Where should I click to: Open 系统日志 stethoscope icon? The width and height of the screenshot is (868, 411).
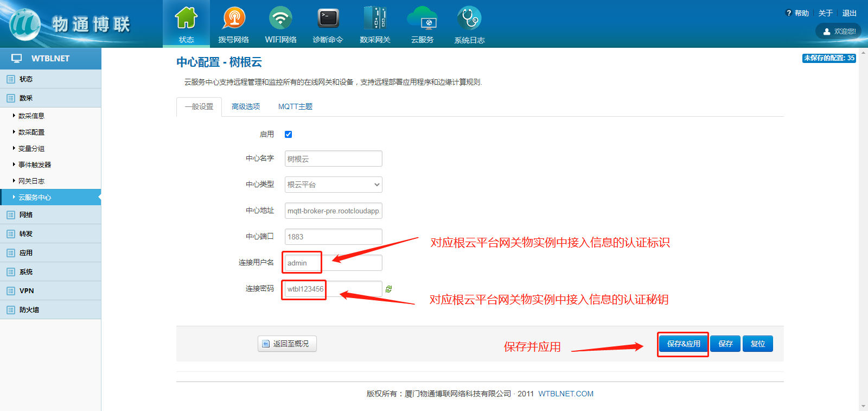[x=469, y=18]
